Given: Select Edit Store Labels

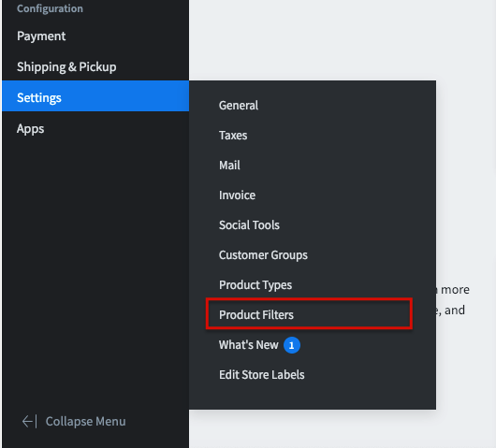Looking at the screenshot, I should 262,375.
